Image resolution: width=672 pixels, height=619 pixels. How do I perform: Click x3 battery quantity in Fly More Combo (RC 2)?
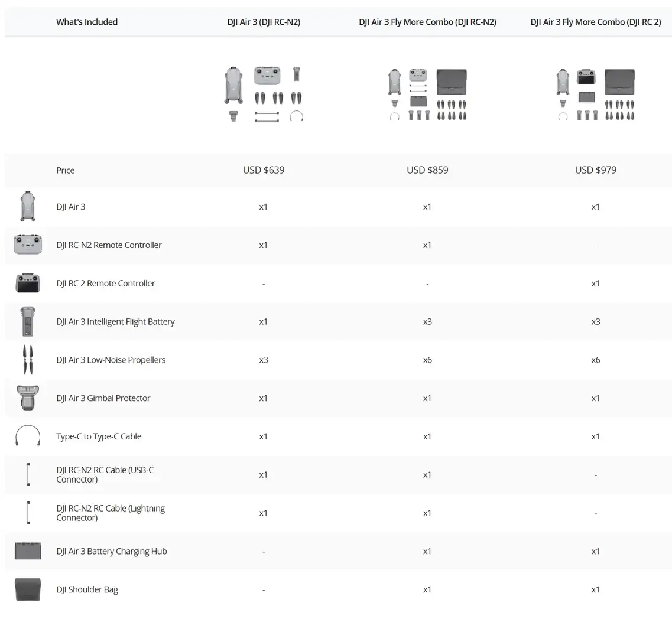(x=596, y=322)
